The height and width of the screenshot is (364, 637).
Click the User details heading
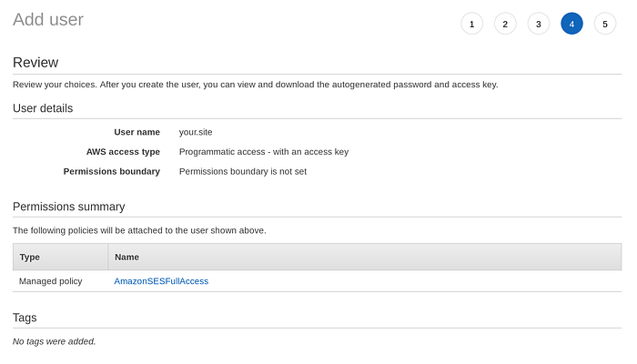pyautogui.click(x=43, y=108)
